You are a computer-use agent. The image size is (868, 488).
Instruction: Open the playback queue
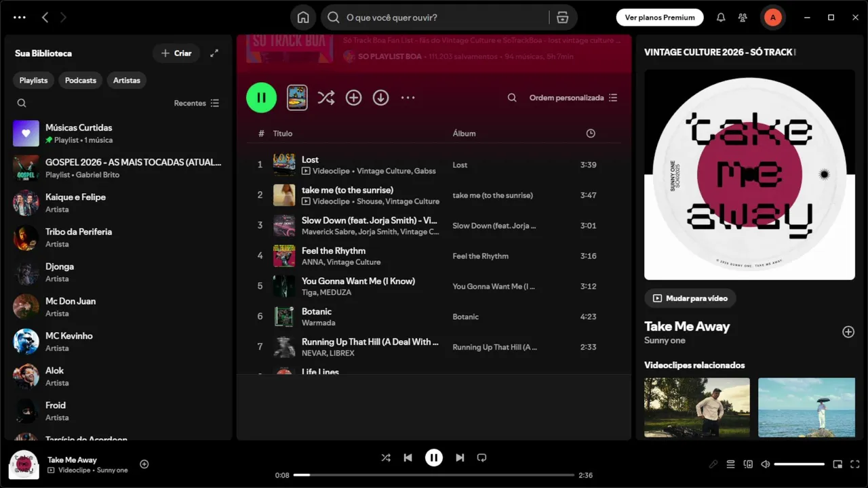(730, 464)
